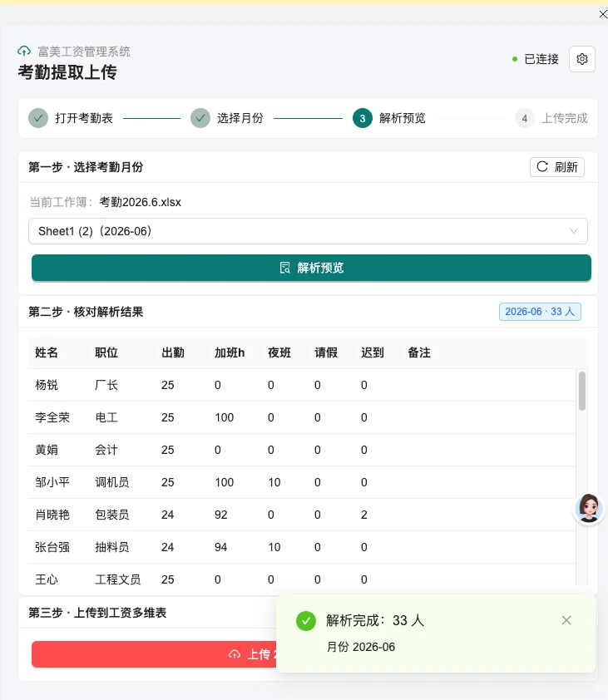Click the 2026-06 · 33 人 badge
This screenshot has width=608, height=700.
(540, 312)
